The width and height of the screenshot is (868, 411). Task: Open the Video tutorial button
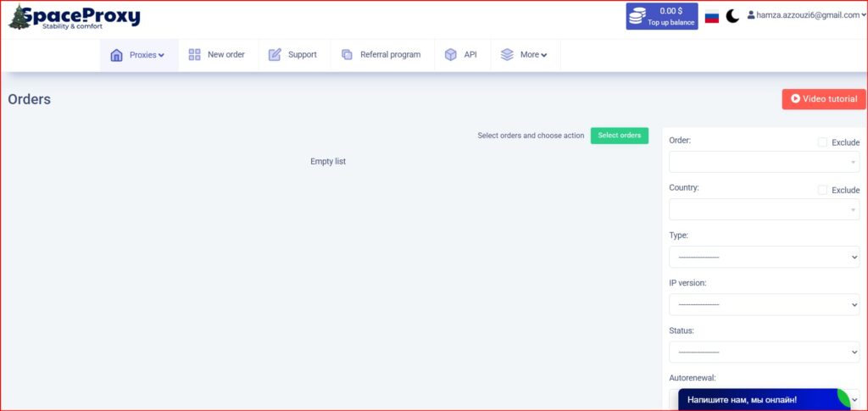(823, 99)
